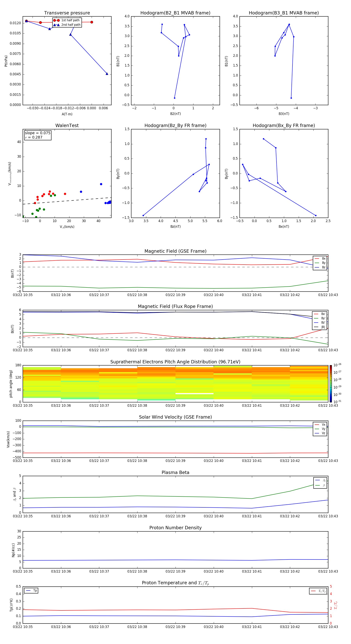Screen dimensions: 351x644
Task: Click the 'Solar Wind Velocity (GSE Frame)' title
Action: 175,417
